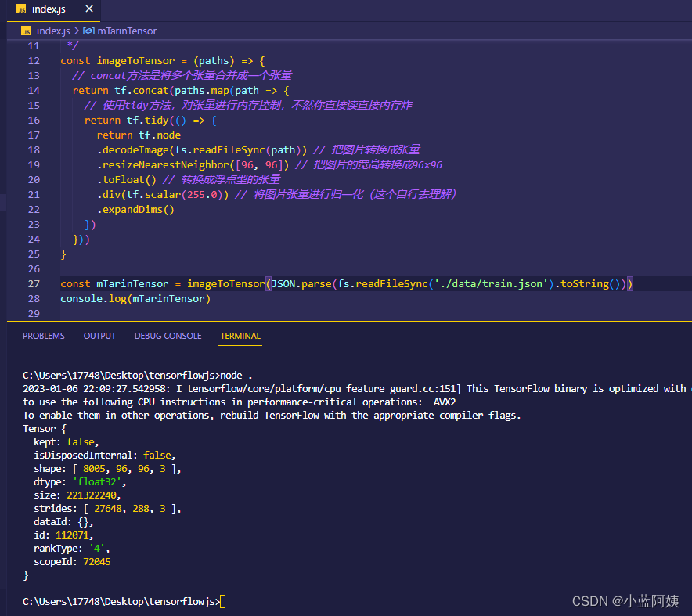
Task: Click .expandDims() on line 22
Action: click(x=135, y=210)
